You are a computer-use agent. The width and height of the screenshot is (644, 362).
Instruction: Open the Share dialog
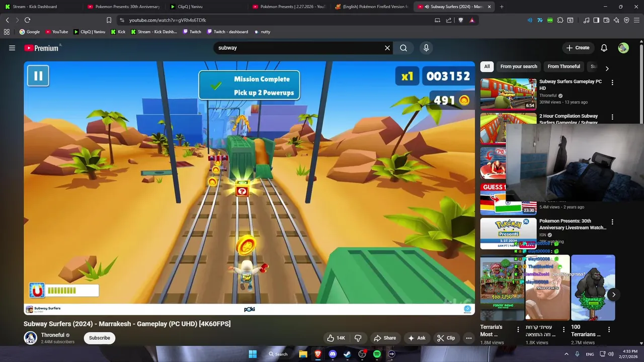pos(384,338)
